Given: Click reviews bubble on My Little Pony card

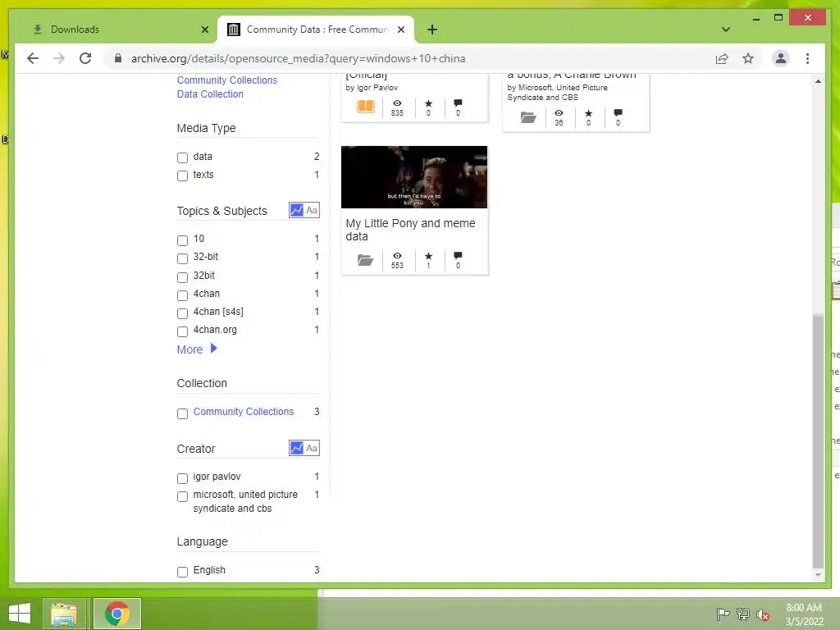Looking at the screenshot, I should (x=458, y=256).
